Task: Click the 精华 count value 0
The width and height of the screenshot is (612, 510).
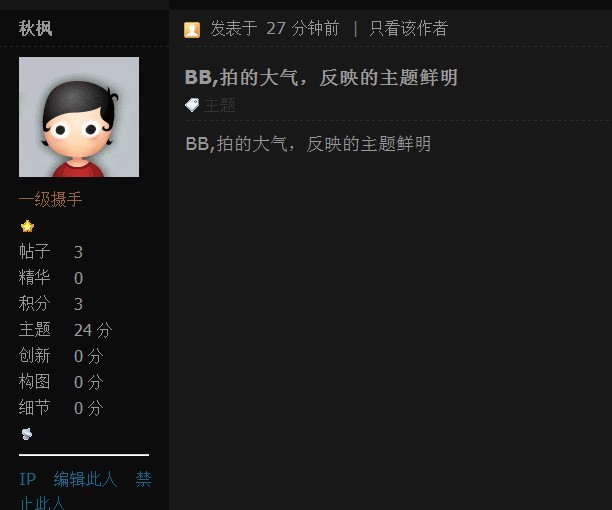Action: pyautogui.click(x=78, y=278)
